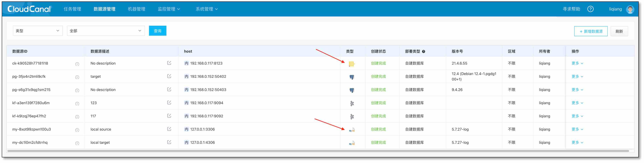Click host 192.168.0.152:50403
Image resolution: width=644 pixels, height=163 pixels.
click(208, 89)
